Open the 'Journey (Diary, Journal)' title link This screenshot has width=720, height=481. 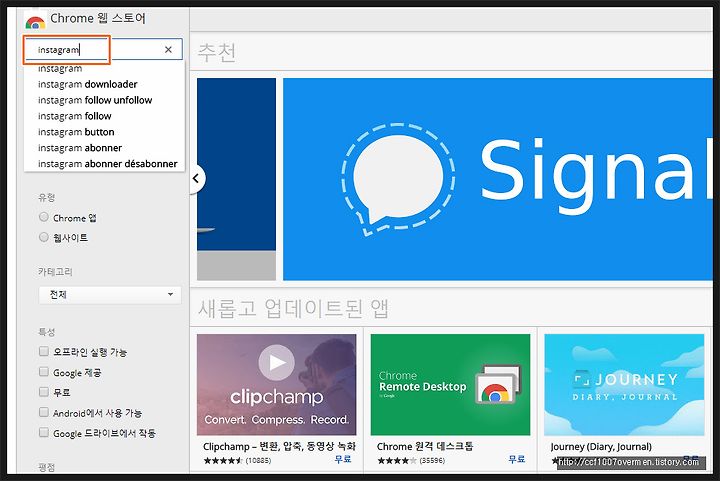(601, 447)
